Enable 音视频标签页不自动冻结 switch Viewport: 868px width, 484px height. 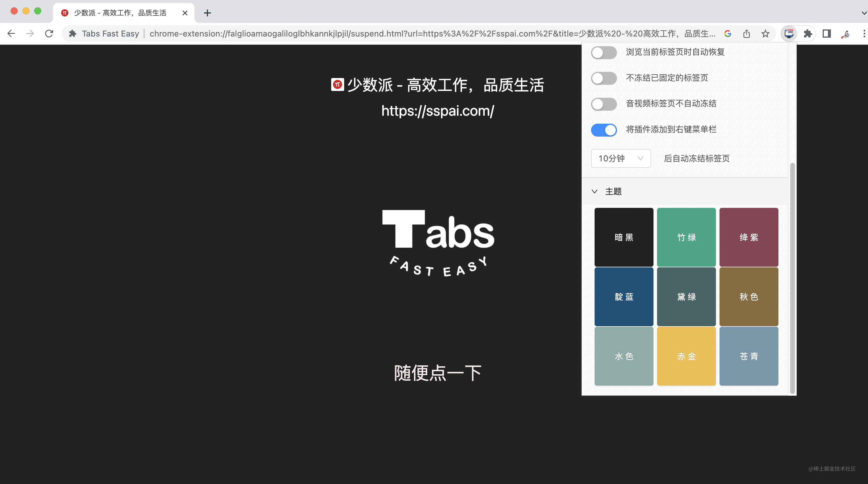click(604, 104)
